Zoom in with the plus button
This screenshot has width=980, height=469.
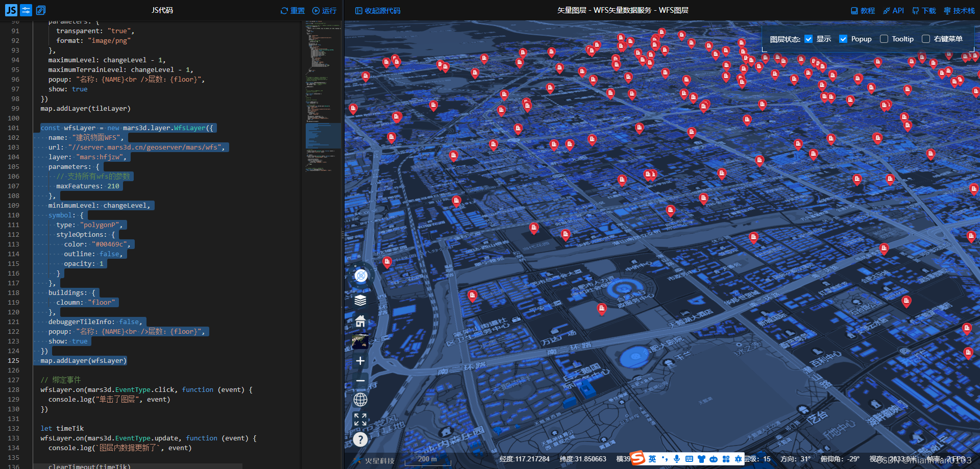(x=360, y=361)
